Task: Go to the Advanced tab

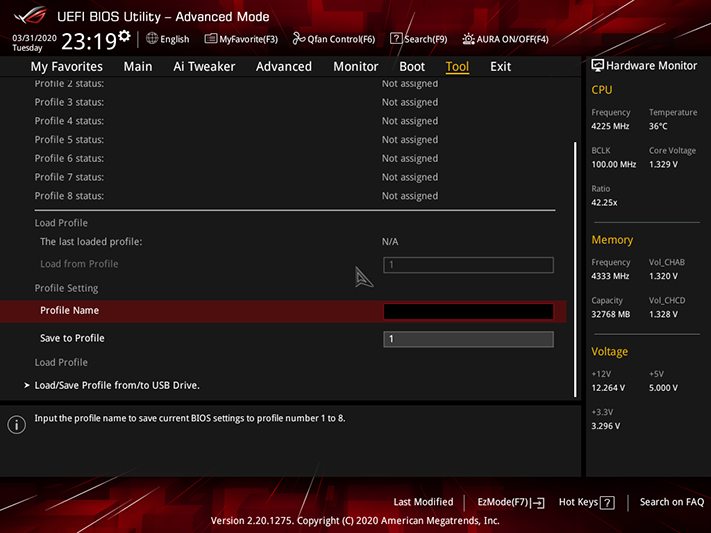Action: coord(284,67)
